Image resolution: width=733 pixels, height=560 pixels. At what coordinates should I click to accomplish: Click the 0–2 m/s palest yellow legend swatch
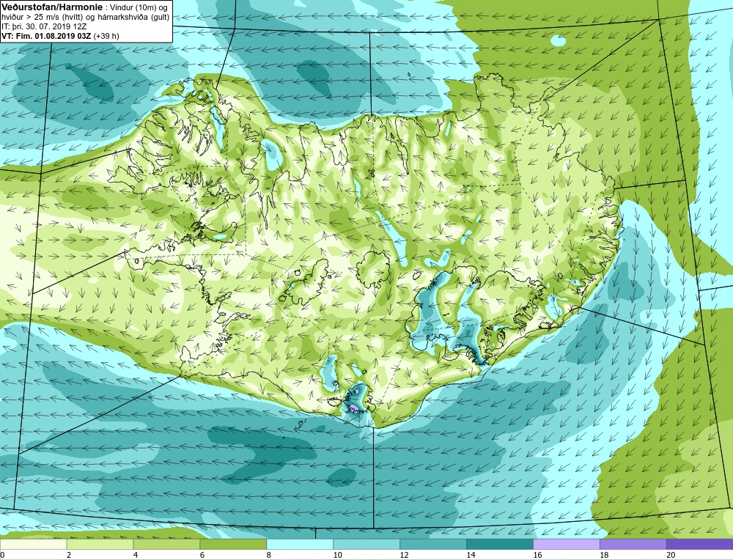[x=34, y=544]
